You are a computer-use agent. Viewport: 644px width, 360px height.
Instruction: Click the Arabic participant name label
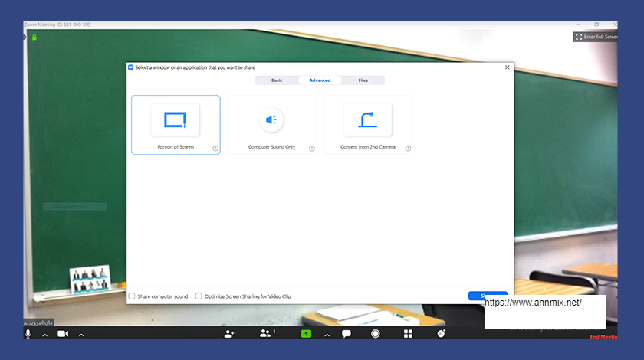point(38,322)
